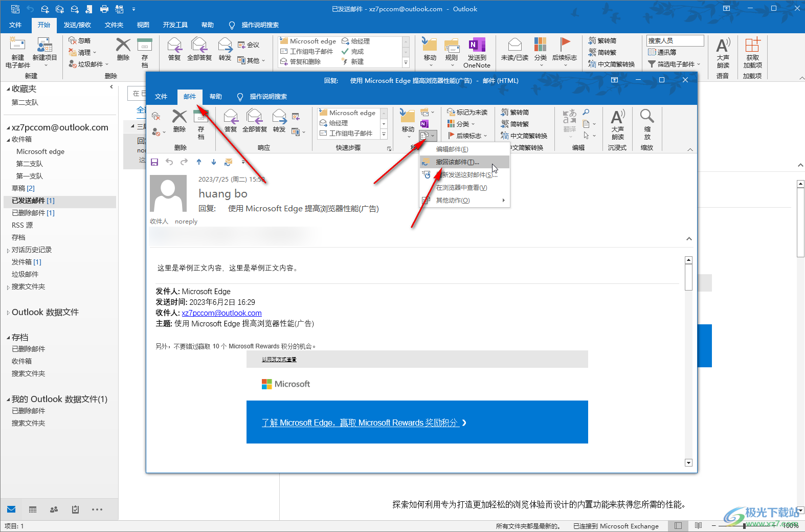805x532 pixels.
Task: Switch to reading view in the status bar
Action: pyautogui.click(x=699, y=526)
